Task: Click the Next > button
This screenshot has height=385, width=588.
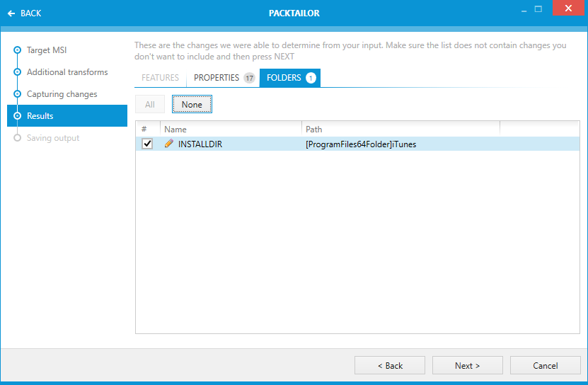Action: (467, 365)
